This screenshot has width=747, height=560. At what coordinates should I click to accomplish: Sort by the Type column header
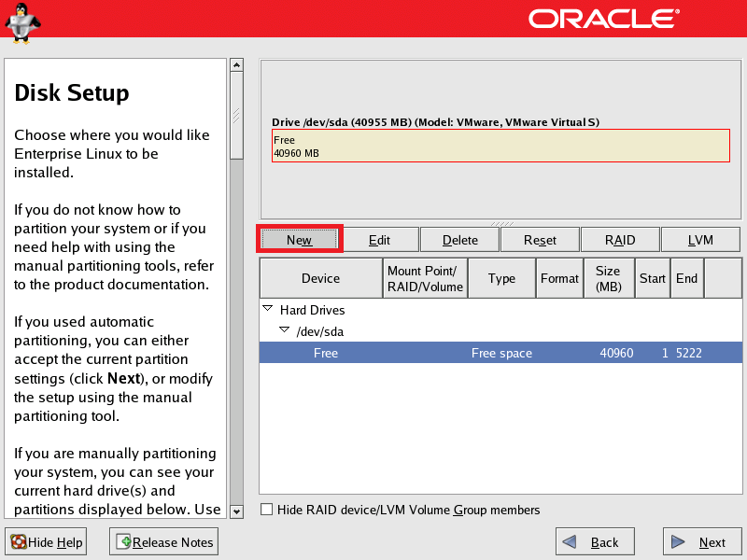click(502, 278)
